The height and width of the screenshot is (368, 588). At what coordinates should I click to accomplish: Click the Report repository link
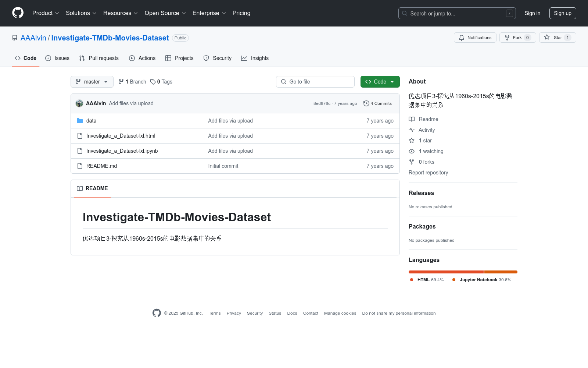pyautogui.click(x=428, y=173)
